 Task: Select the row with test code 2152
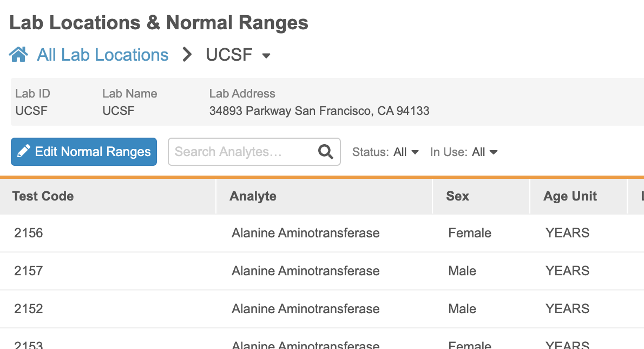click(x=29, y=309)
